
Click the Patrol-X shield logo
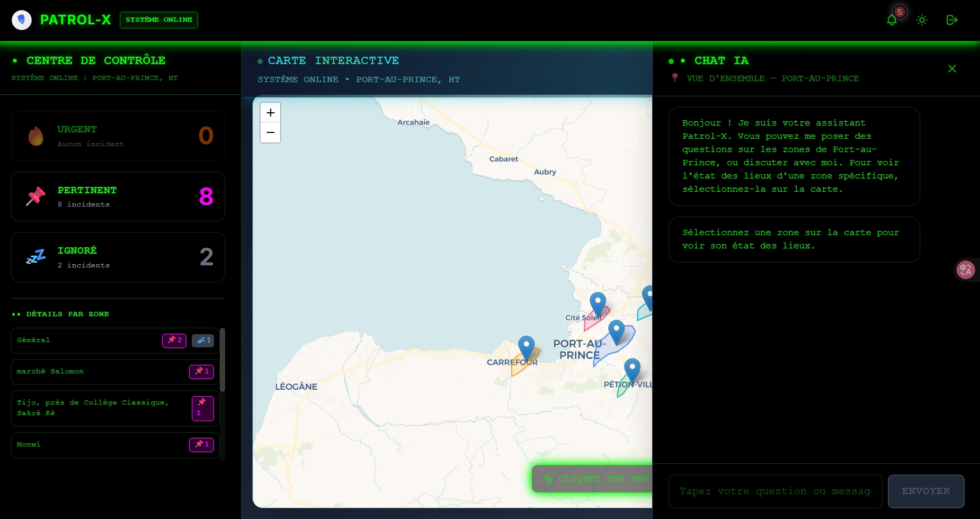pos(22,20)
